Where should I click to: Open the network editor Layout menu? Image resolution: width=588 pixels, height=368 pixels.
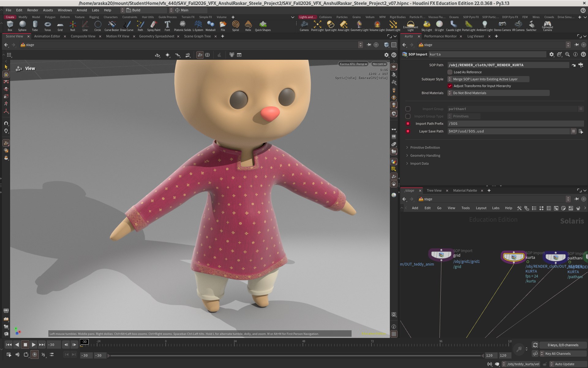481,208
